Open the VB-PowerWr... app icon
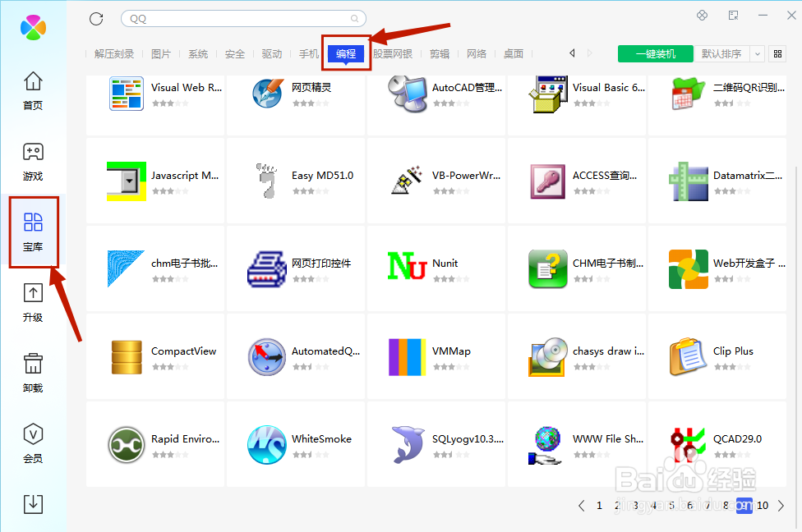The image size is (802, 532). pyautogui.click(x=407, y=180)
